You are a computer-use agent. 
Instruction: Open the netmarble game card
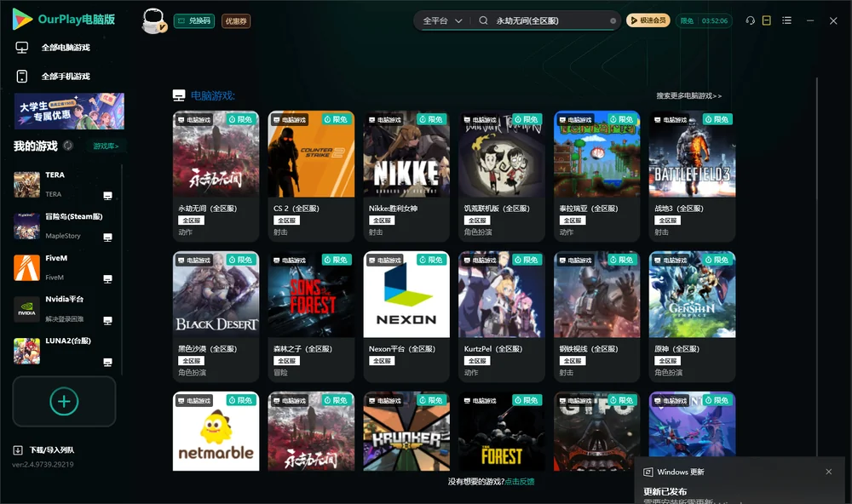[x=216, y=432]
